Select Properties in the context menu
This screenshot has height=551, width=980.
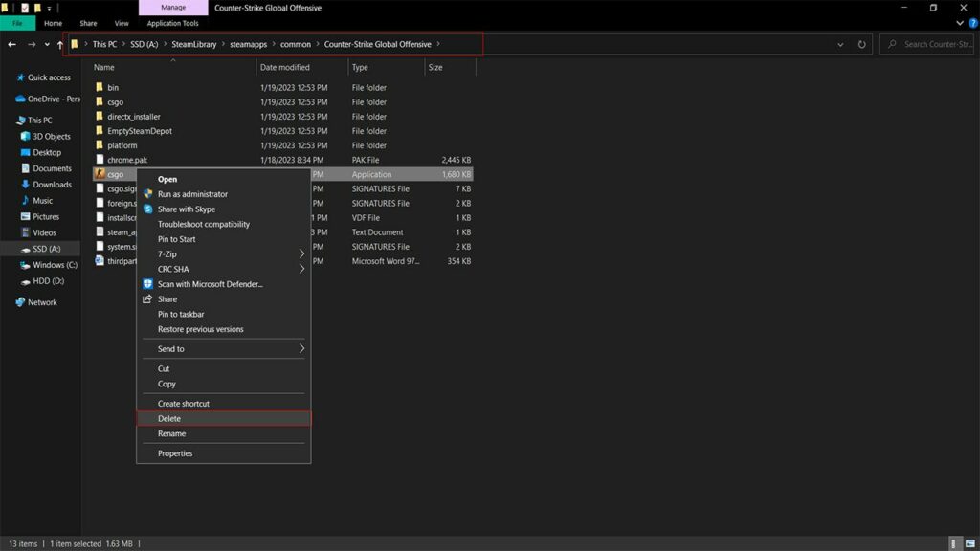pos(175,453)
